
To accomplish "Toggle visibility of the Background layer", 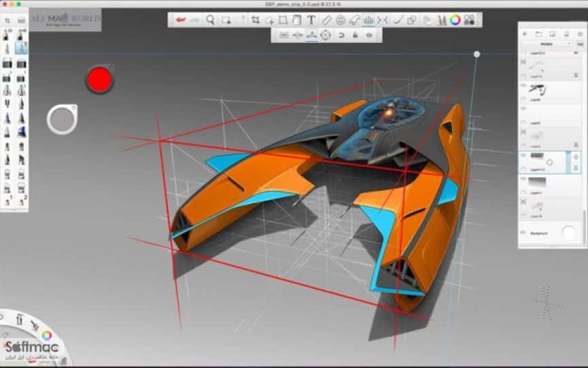I will [523, 233].
